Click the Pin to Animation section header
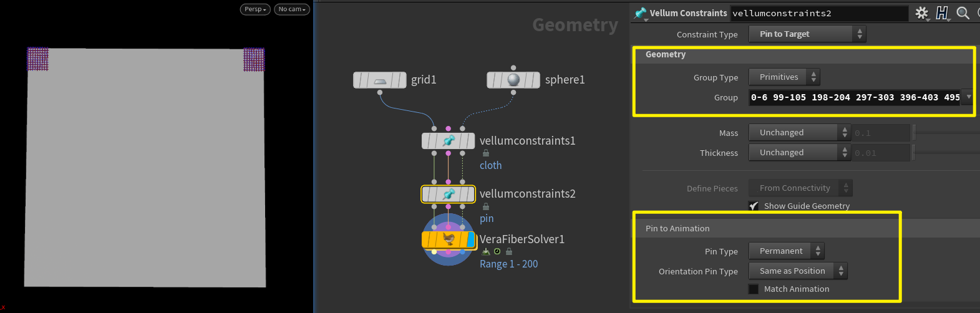The image size is (980, 313). click(767, 228)
